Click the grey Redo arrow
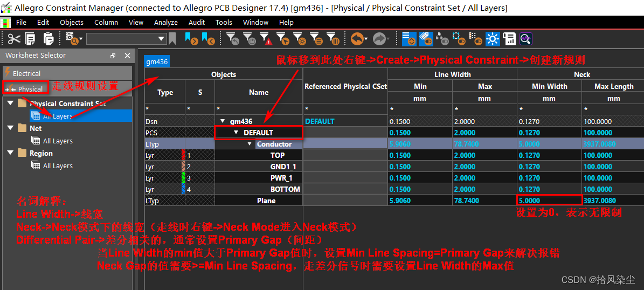This screenshot has width=644, height=290. click(378, 39)
